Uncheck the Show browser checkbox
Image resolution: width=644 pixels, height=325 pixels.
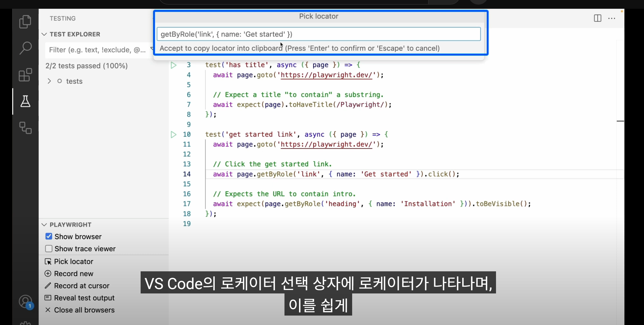[49, 236]
